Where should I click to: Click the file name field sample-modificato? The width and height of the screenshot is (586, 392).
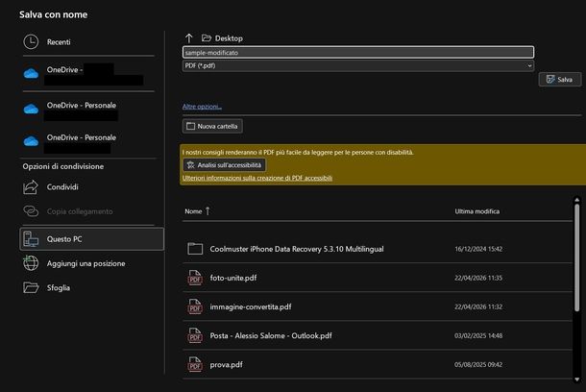(358, 52)
